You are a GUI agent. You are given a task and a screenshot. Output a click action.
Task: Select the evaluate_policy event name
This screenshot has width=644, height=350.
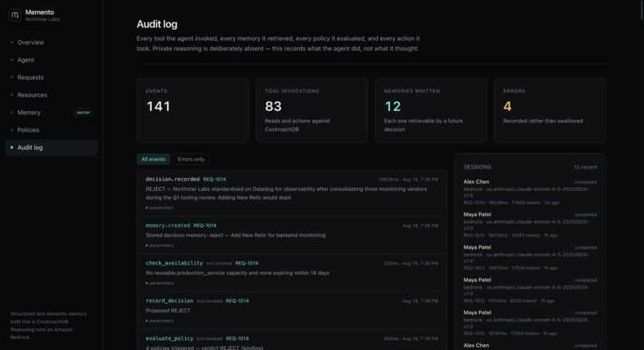pyautogui.click(x=169, y=339)
